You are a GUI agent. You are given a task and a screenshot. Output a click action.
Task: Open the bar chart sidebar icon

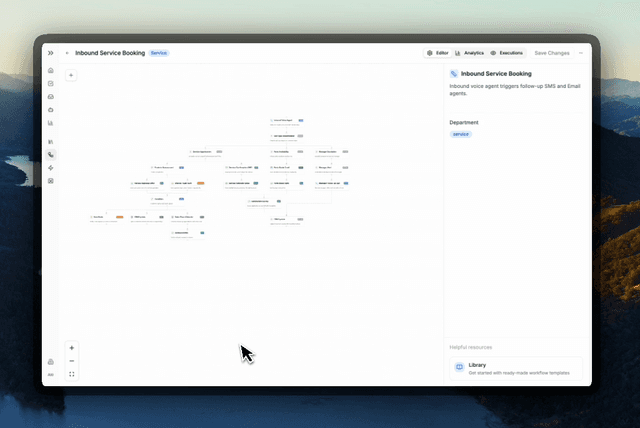tap(51, 123)
